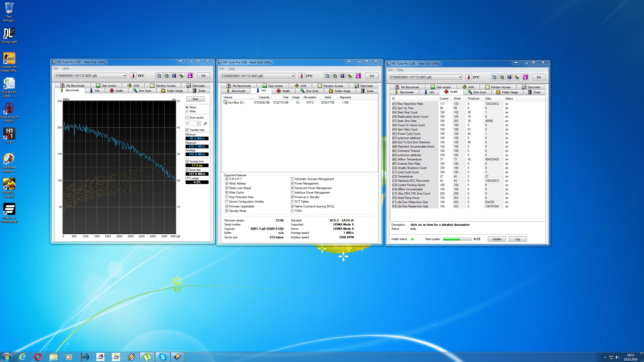Save (floppy disk) icon in the Benchmark window

(x=174, y=76)
